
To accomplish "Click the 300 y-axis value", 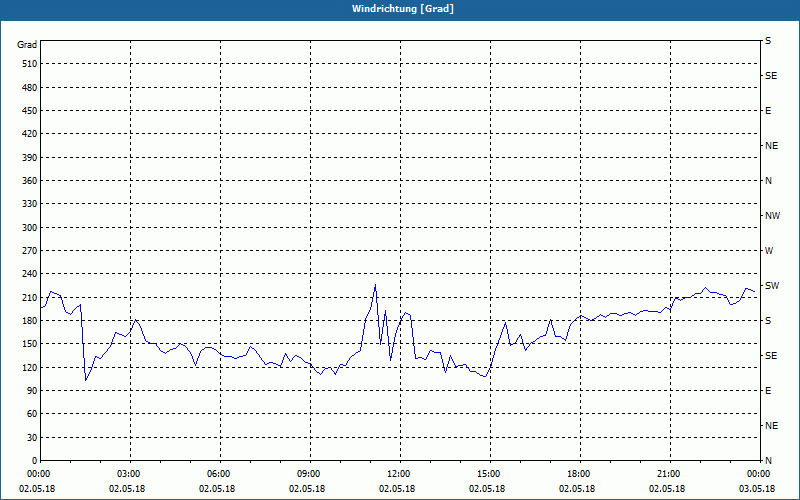I will tap(30, 228).
